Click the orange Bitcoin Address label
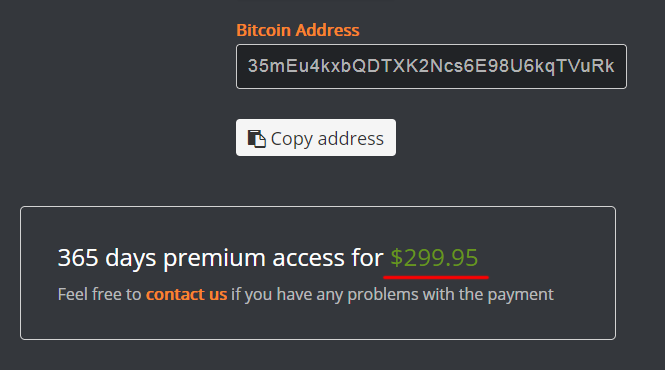Image resolution: width=665 pixels, height=370 pixels. coord(298,30)
